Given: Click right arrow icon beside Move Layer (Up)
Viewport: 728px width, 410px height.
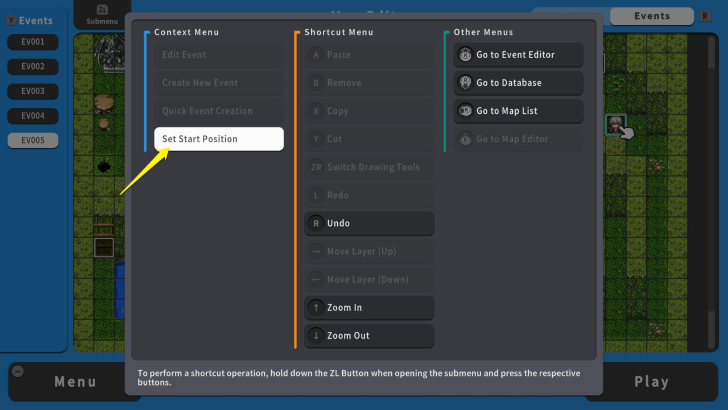Looking at the screenshot, I should [316, 251].
